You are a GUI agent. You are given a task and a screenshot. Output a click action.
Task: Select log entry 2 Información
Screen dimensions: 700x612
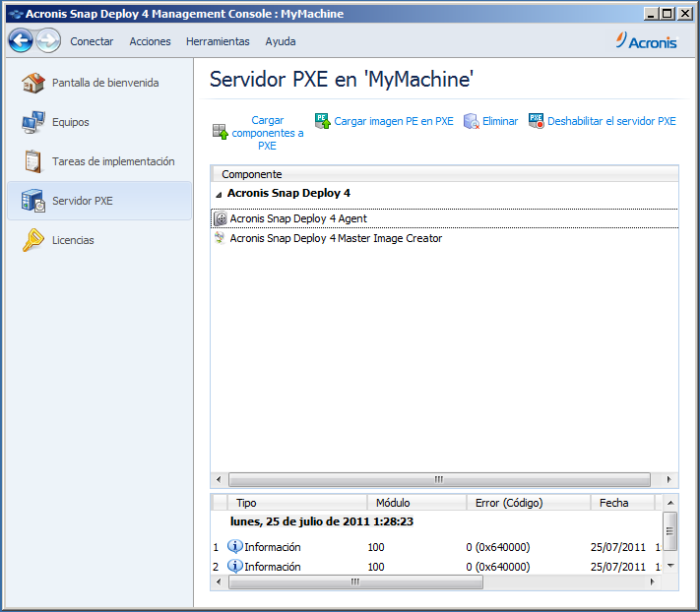pos(437,567)
